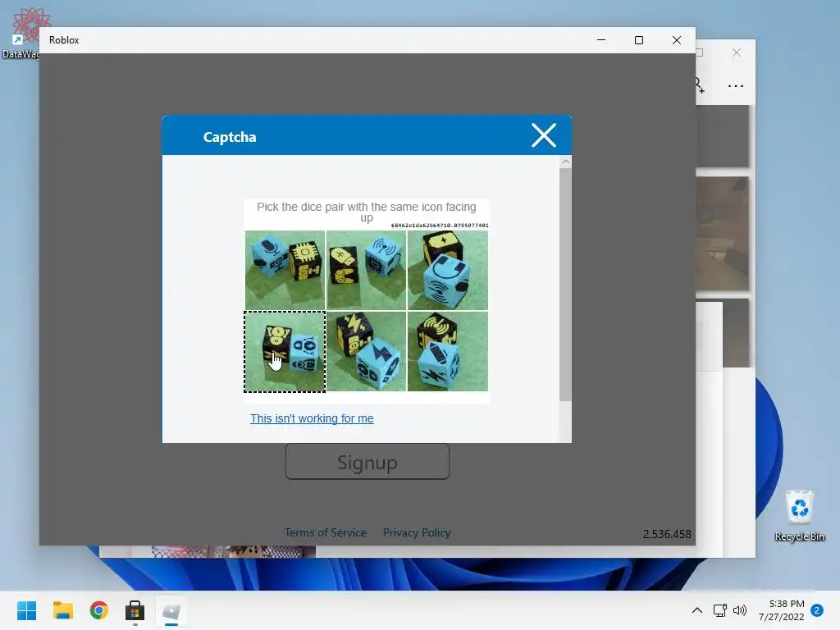This screenshot has width=840, height=630.
Task: Select the dashed-outline highlighted dice pair
Action: [285, 351]
